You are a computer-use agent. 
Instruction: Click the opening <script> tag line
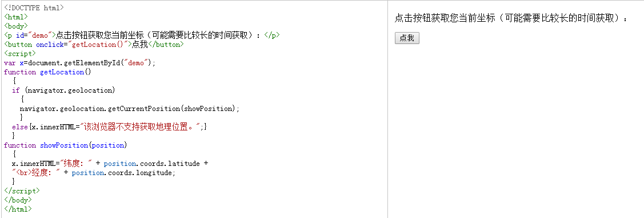[19, 53]
